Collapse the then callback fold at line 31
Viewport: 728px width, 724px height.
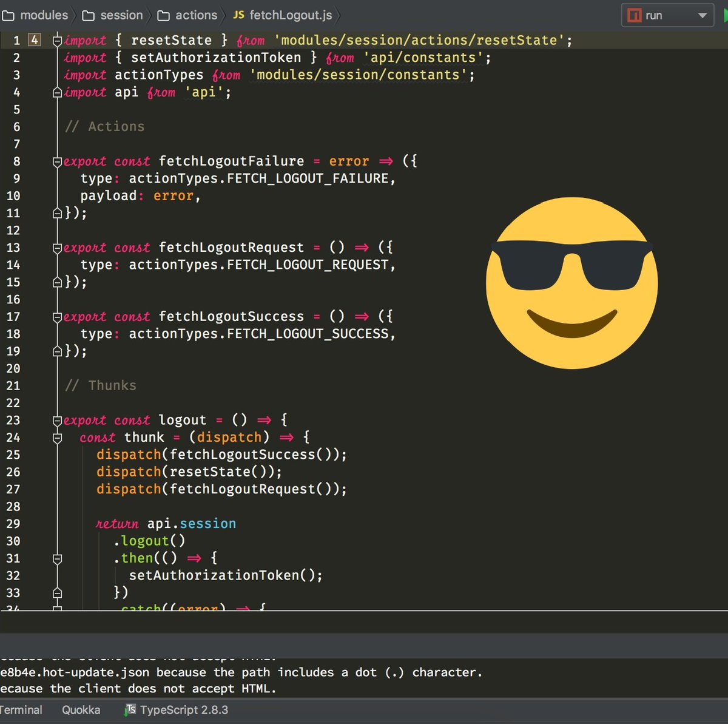pyautogui.click(x=57, y=558)
